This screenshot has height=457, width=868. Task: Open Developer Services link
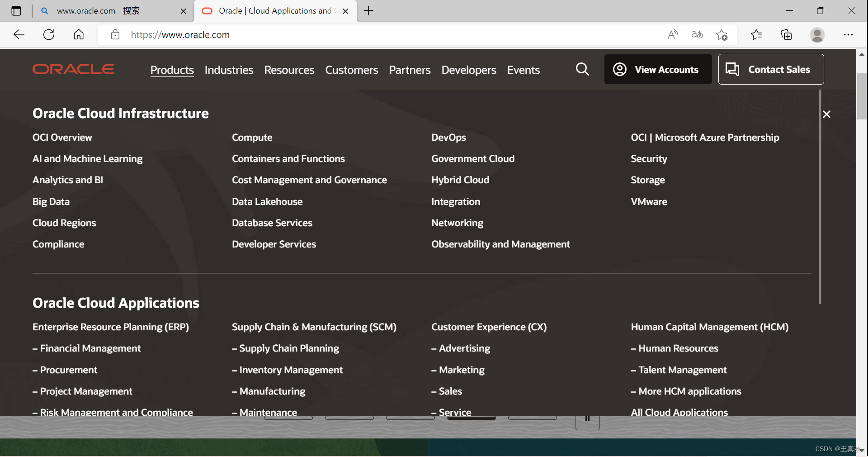click(274, 244)
